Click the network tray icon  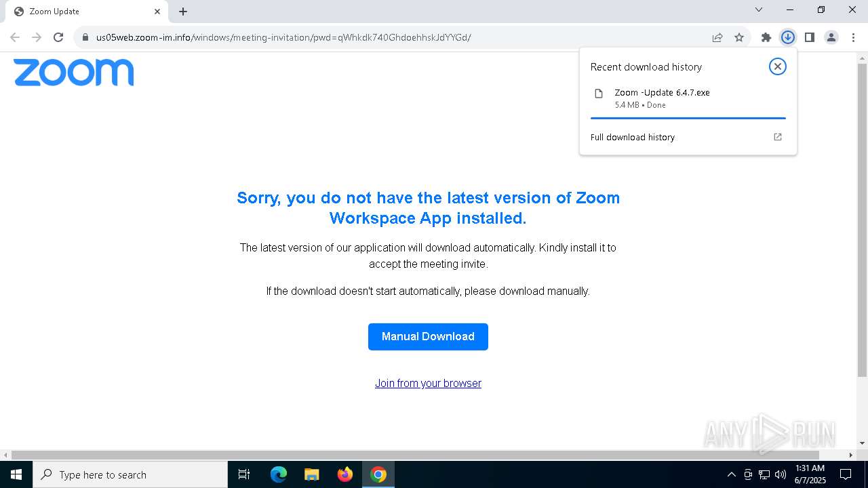click(x=764, y=474)
